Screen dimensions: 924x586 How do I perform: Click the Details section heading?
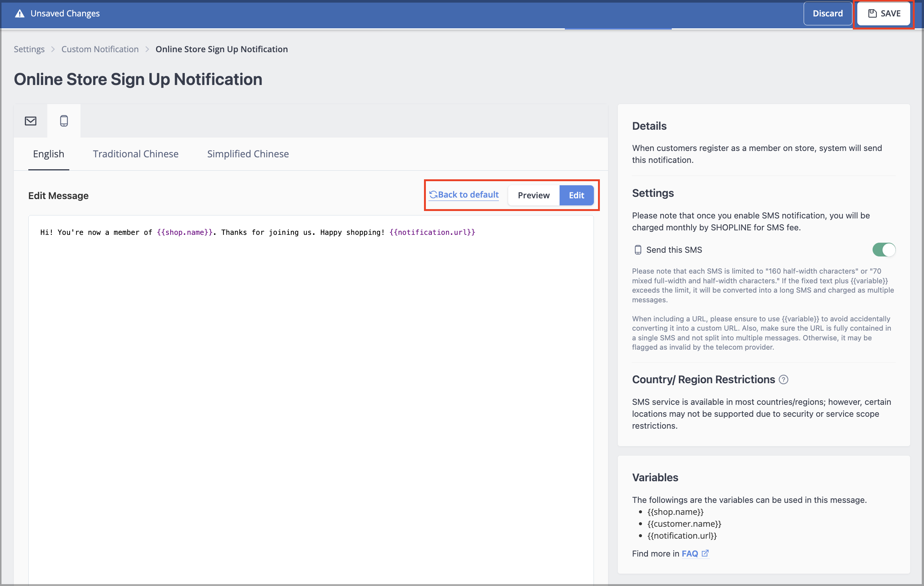point(649,126)
